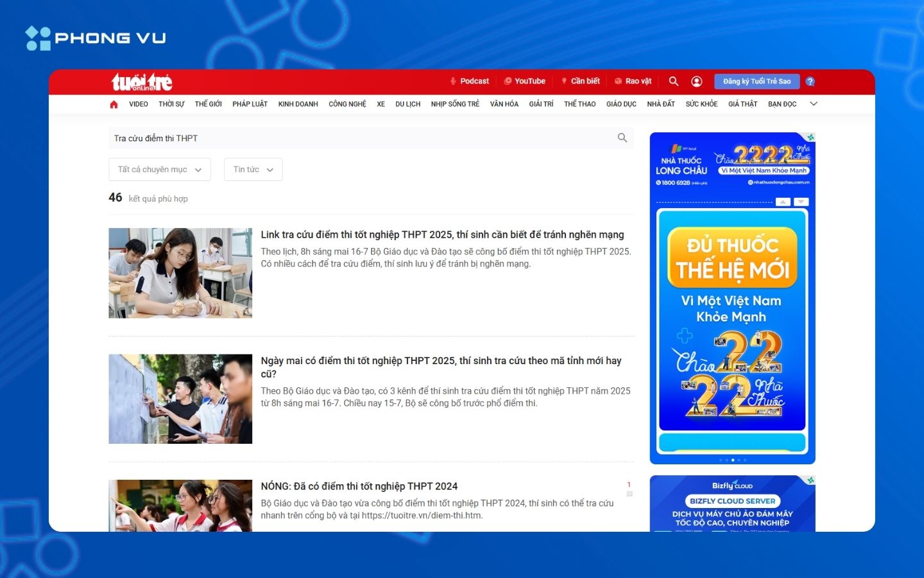This screenshot has width=924, height=578.
Task: Open the Podcast microphone icon
Action: coord(454,81)
